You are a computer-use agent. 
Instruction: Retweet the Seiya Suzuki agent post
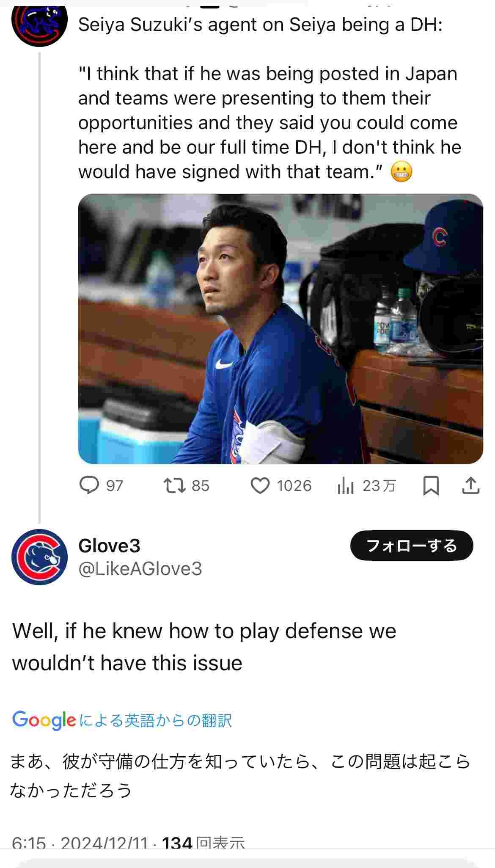[x=175, y=485]
